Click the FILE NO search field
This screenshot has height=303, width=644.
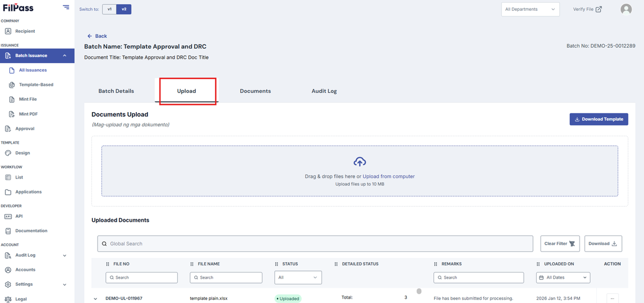pos(141,277)
